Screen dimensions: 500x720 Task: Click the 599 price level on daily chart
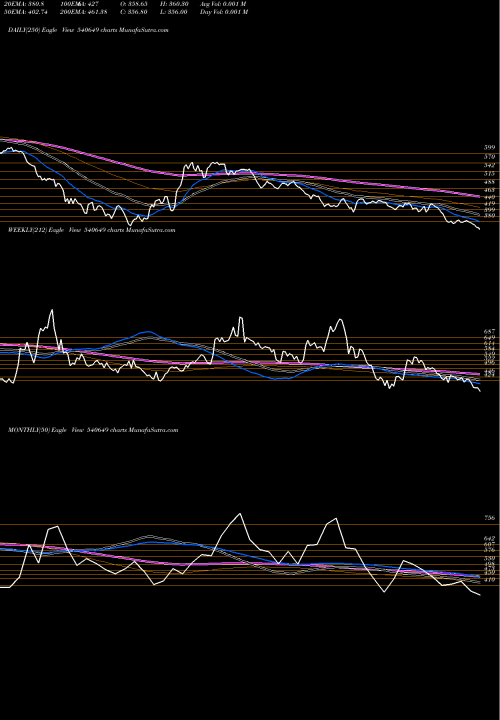tap(489, 148)
